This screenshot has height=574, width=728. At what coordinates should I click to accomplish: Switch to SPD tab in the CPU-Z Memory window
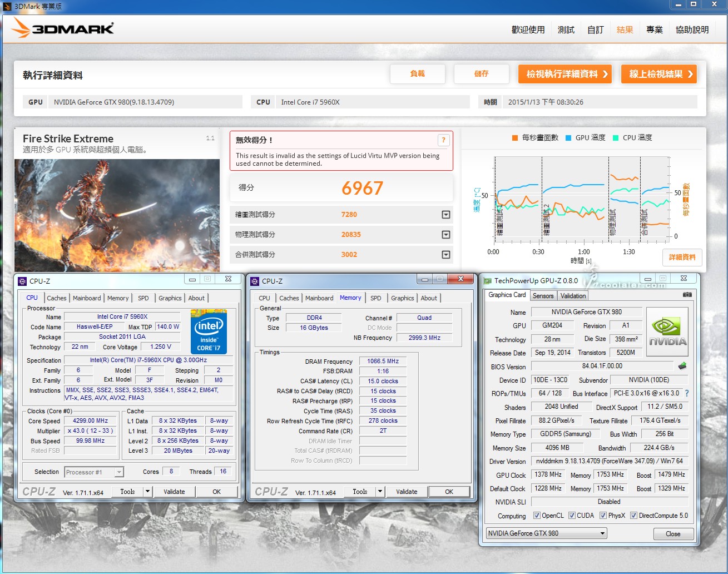(376, 298)
